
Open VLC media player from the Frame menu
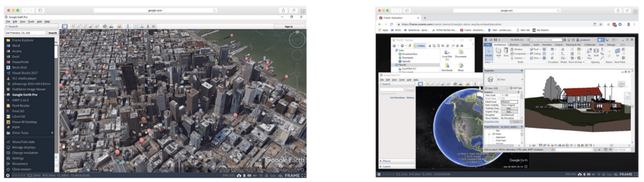pos(24,79)
